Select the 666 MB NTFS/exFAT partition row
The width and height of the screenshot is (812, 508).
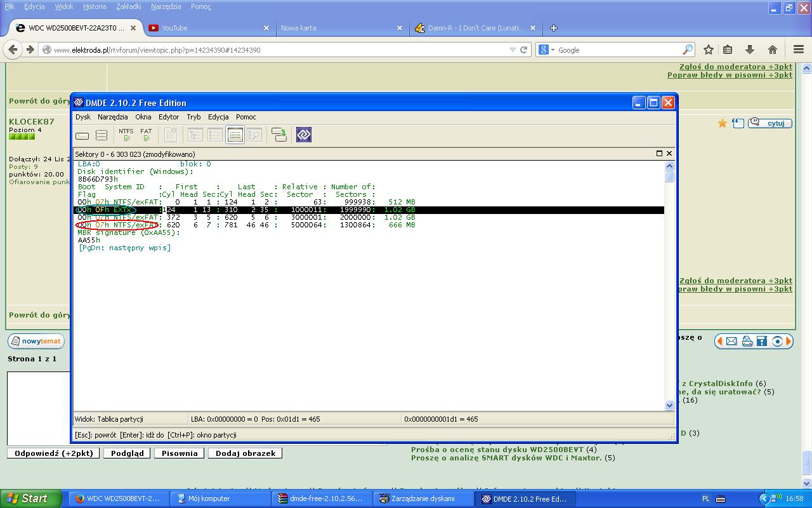(246, 225)
